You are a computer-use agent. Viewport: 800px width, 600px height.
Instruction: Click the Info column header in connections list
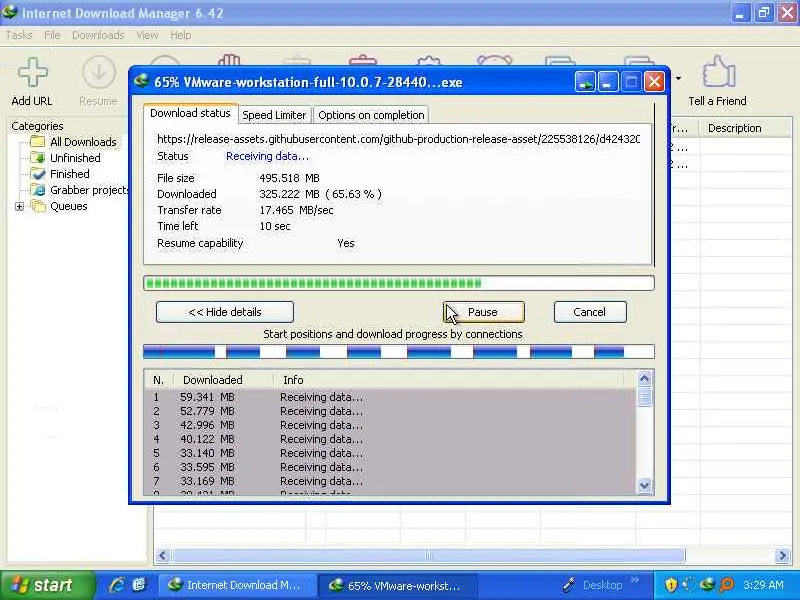(x=449, y=380)
